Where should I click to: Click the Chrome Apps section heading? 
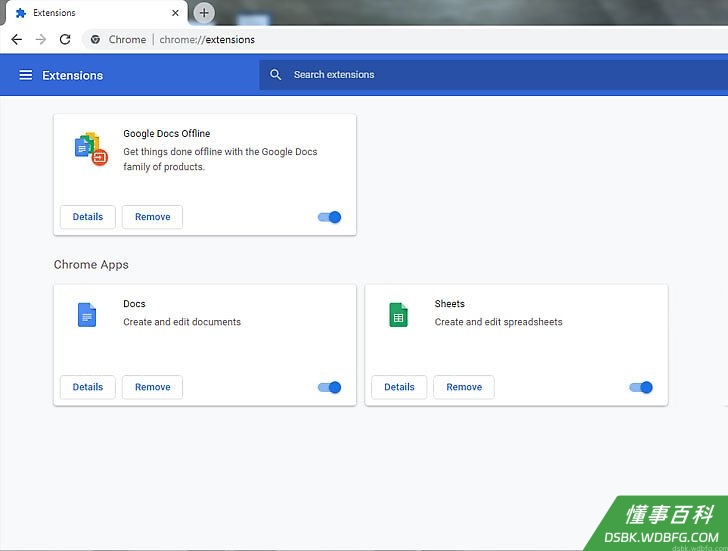click(x=91, y=265)
